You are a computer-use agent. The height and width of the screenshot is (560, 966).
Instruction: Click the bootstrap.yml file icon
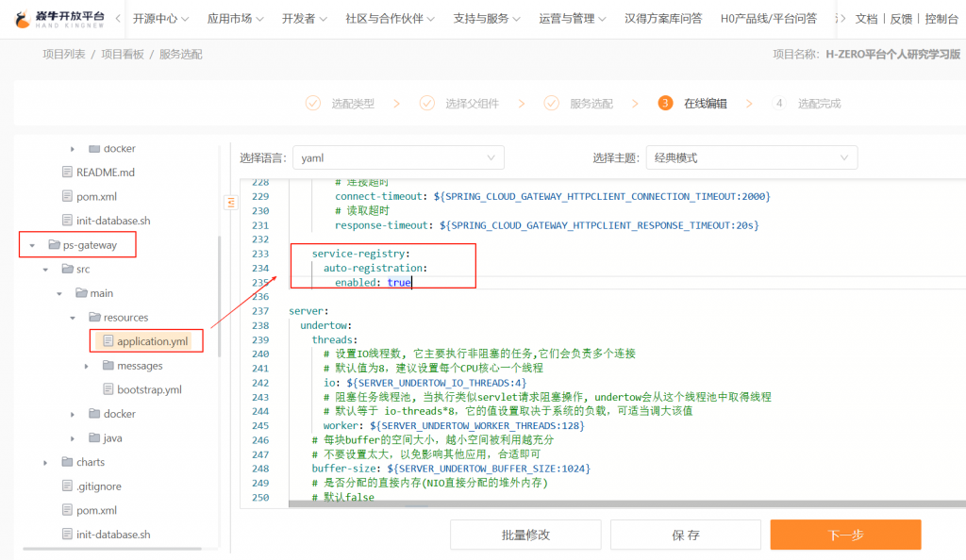pyautogui.click(x=108, y=389)
